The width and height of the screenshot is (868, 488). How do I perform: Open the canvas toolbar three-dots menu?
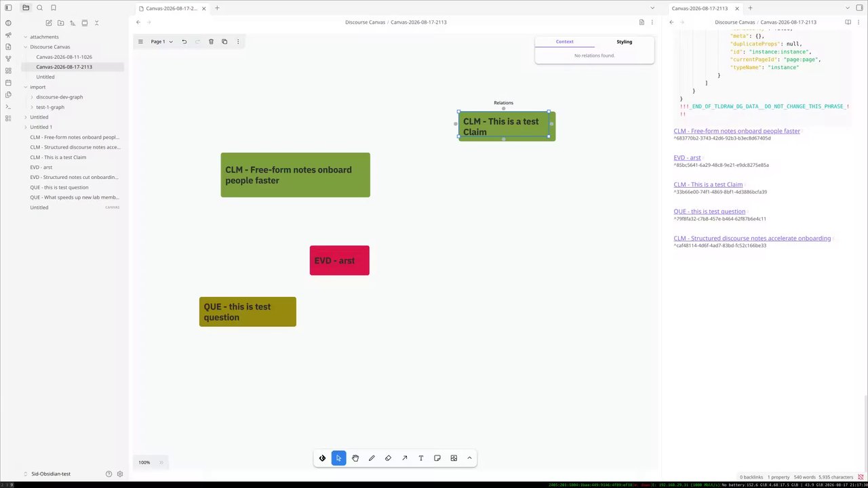pyautogui.click(x=238, y=41)
